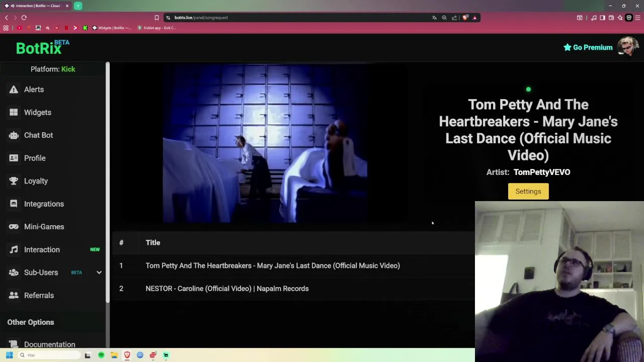Open the browser hamburger menu
Screen dimensions: 644x362
(637, 18)
